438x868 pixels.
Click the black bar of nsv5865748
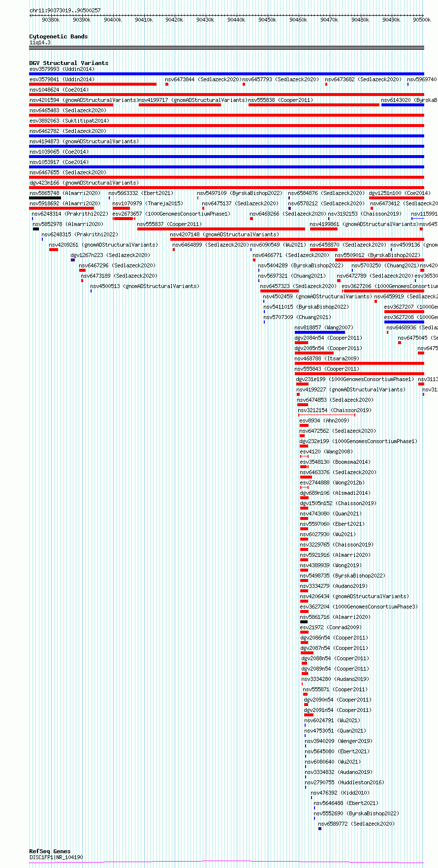(45, 198)
